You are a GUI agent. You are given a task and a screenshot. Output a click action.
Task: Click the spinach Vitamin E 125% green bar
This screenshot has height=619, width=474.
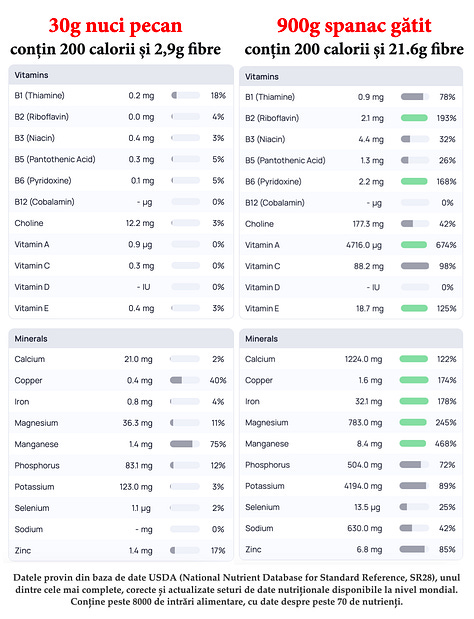coord(414,308)
